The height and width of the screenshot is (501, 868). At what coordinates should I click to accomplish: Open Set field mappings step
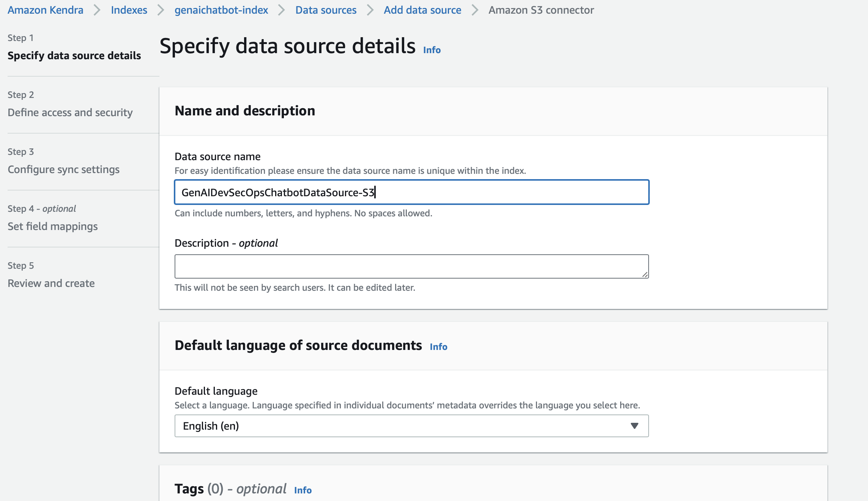[53, 226]
